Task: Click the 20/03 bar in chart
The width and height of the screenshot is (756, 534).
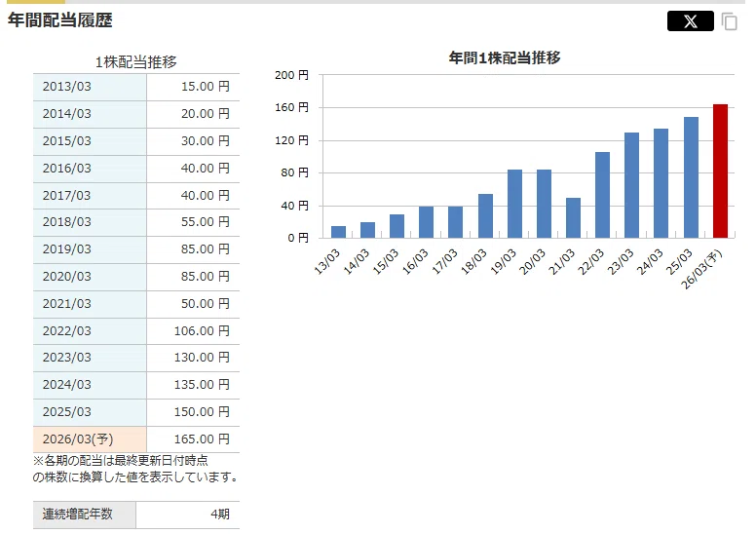Action: [544, 204]
